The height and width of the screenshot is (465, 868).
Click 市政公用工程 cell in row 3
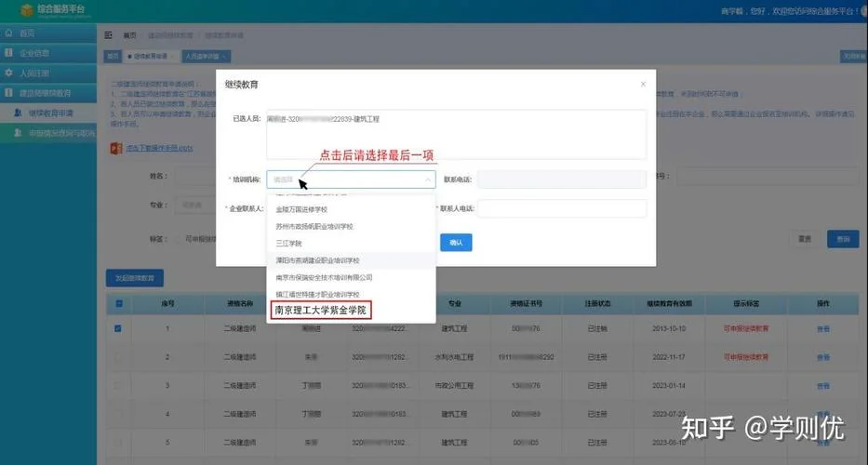click(454, 385)
